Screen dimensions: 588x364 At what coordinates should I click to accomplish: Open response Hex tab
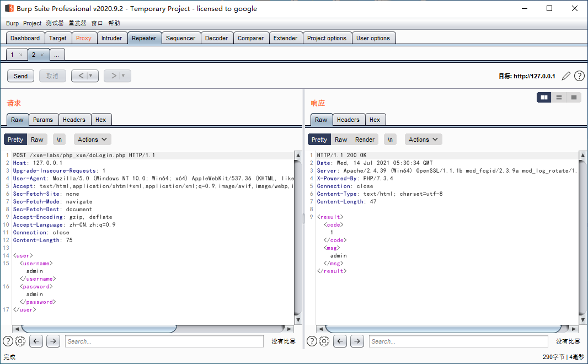pyautogui.click(x=375, y=120)
